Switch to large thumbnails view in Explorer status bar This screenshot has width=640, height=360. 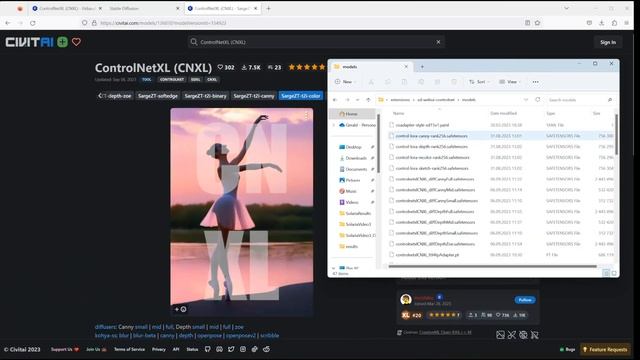point(614,273)
